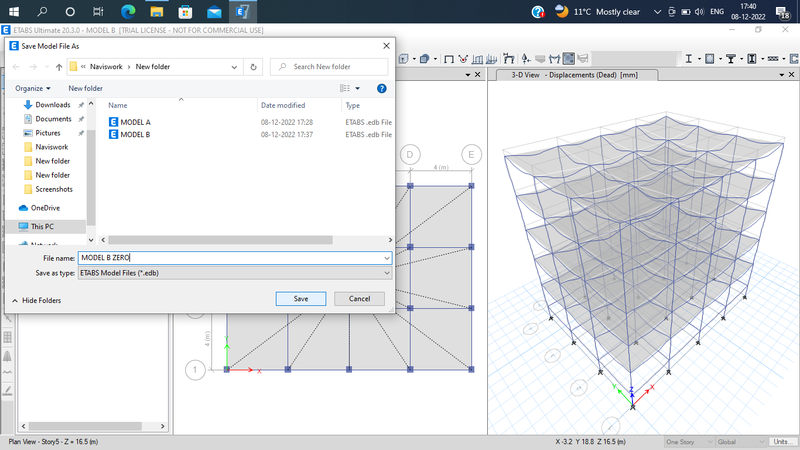Open dialog help question mark icon
Screen dimensions: 800x450
click(x=381, y=88)
